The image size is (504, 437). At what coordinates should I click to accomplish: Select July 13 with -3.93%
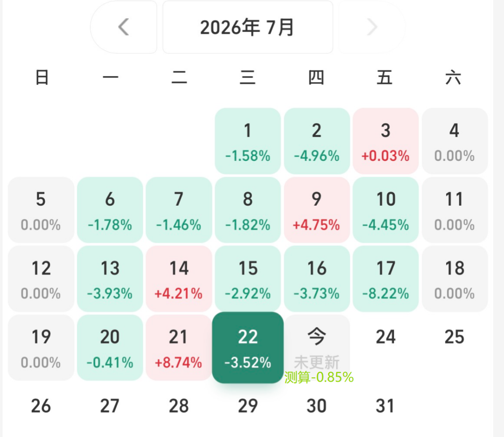pos(110,279)
